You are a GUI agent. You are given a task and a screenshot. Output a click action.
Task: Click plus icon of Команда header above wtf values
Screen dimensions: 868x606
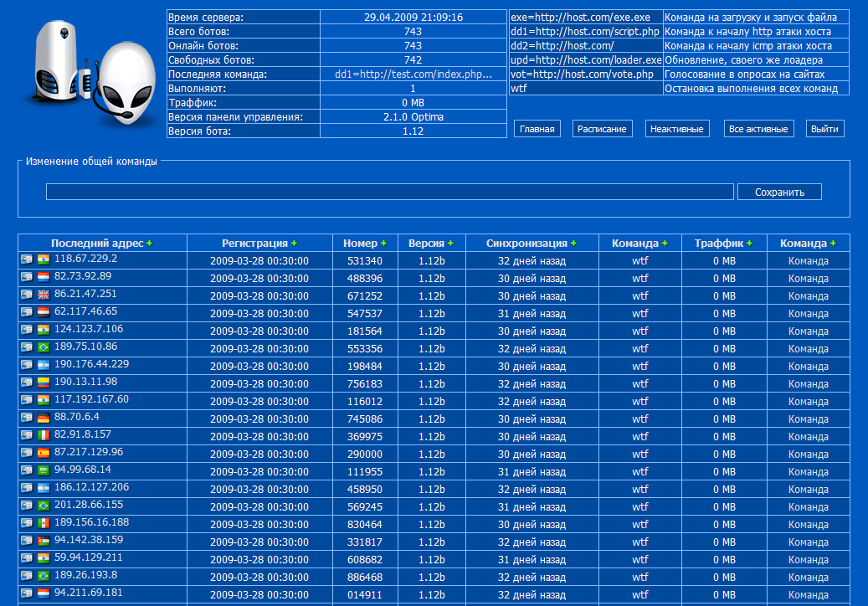(x=665, y=244)
